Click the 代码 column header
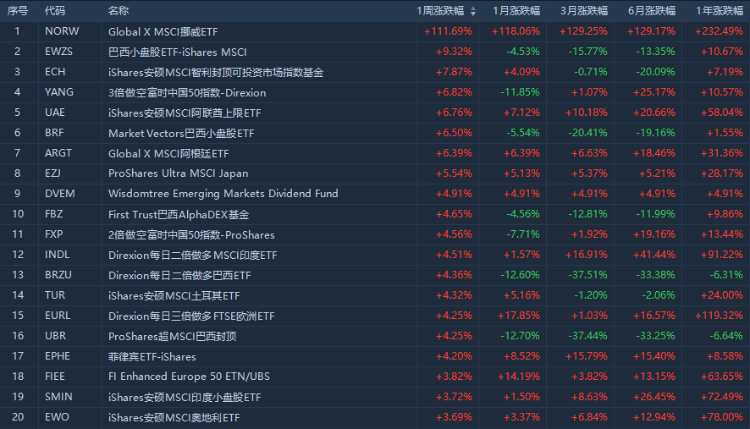750x429 pixels. [55, 11]
